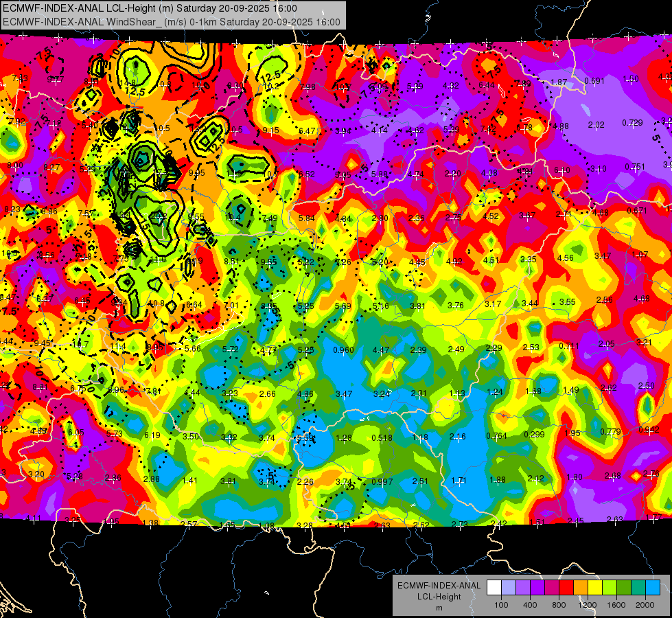Click the map value 4.47
The width and height of the screenshot is (672, 618).
click(380, 350)
